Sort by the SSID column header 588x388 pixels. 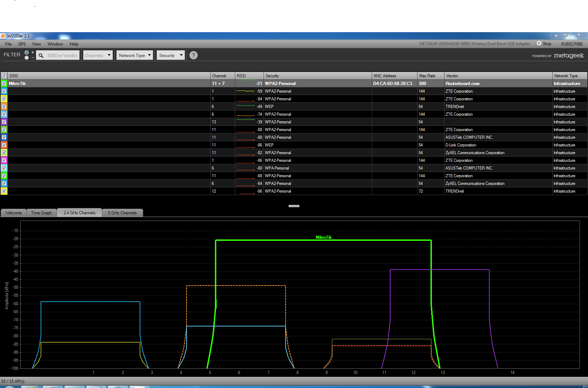(108, 76)
